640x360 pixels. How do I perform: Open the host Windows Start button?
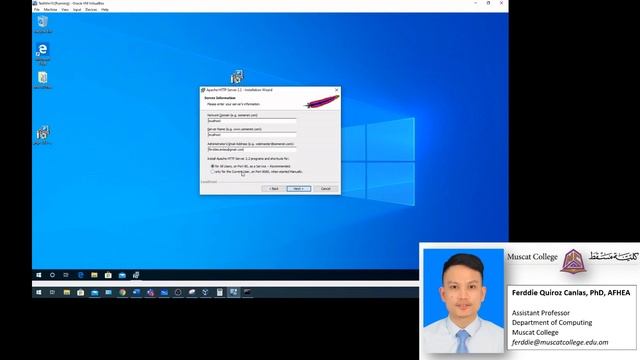point(39,292)
